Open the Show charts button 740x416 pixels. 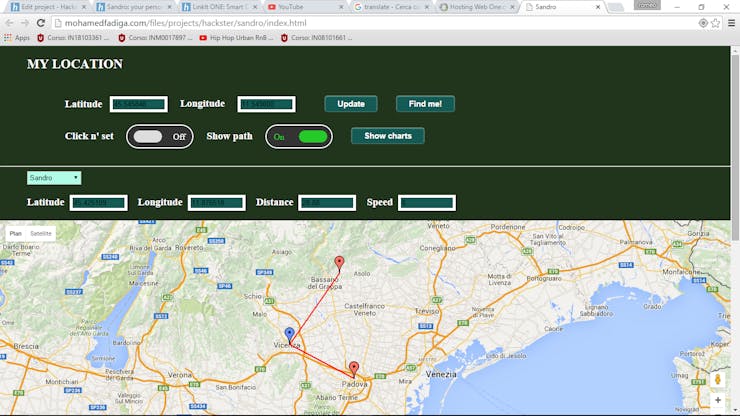(x=387, y=136)
